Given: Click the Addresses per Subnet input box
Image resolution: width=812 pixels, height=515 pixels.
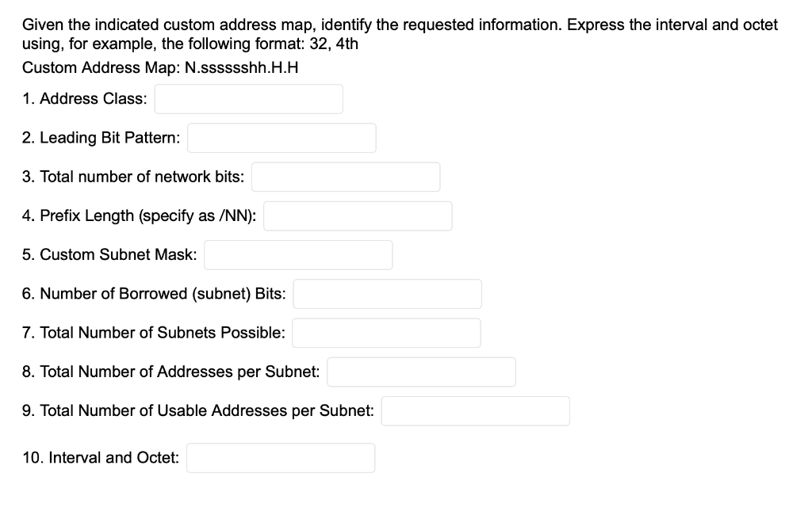Looking at the screenshot, I should click(421, 372).
